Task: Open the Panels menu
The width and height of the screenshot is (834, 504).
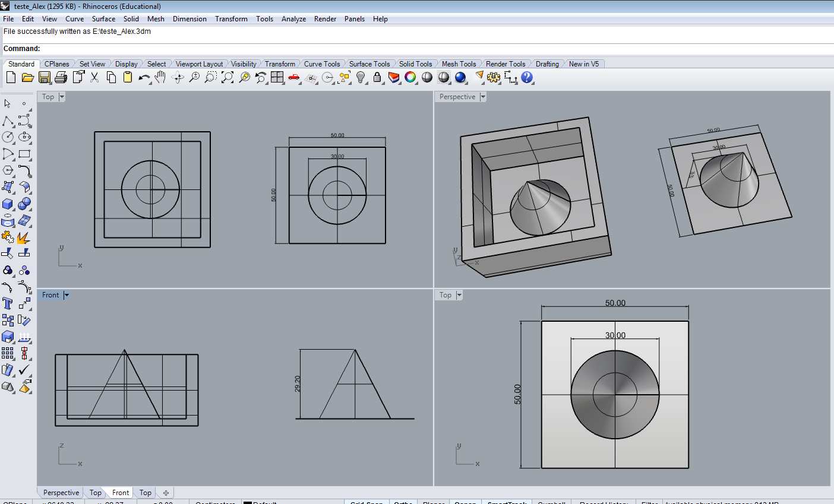Action: tap(355, 19)
